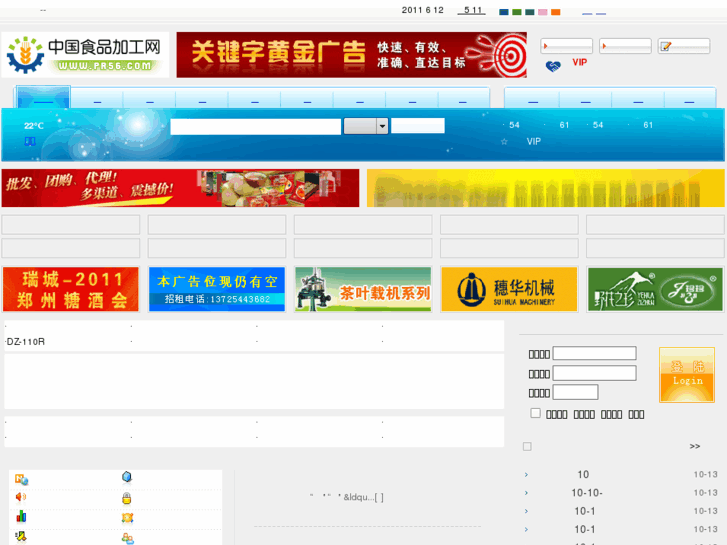
Task: Click the blue cube icon
Action: (127, 477)
